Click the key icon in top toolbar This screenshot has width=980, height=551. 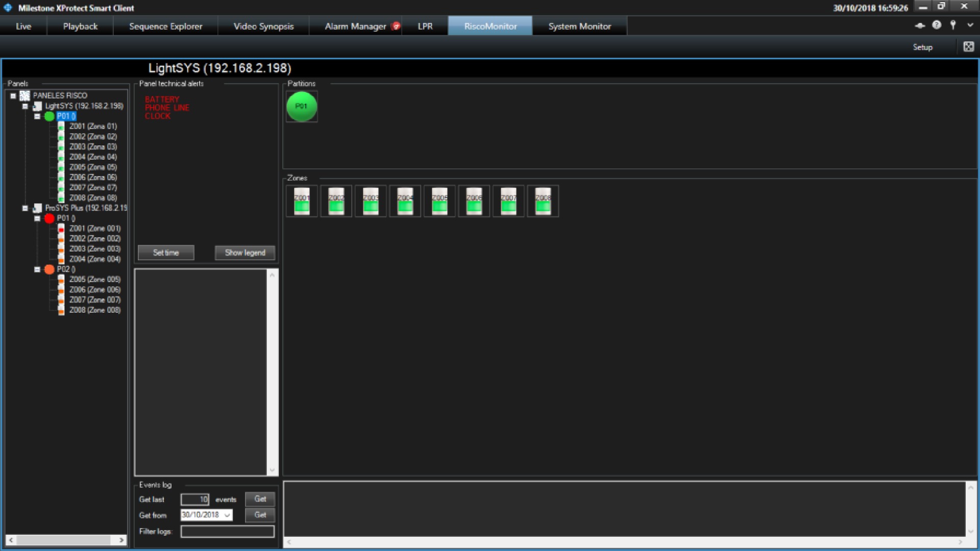(x=953, y=25)
